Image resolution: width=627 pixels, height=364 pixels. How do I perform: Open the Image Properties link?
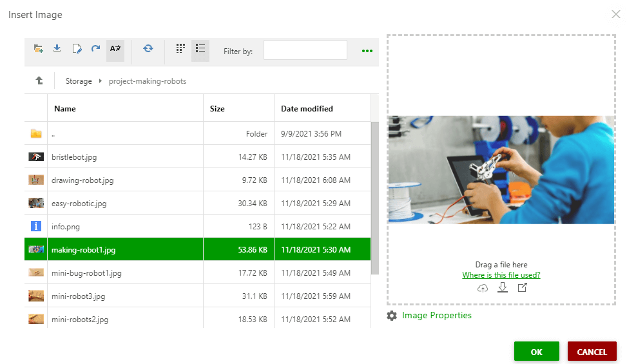pos(437,315)
